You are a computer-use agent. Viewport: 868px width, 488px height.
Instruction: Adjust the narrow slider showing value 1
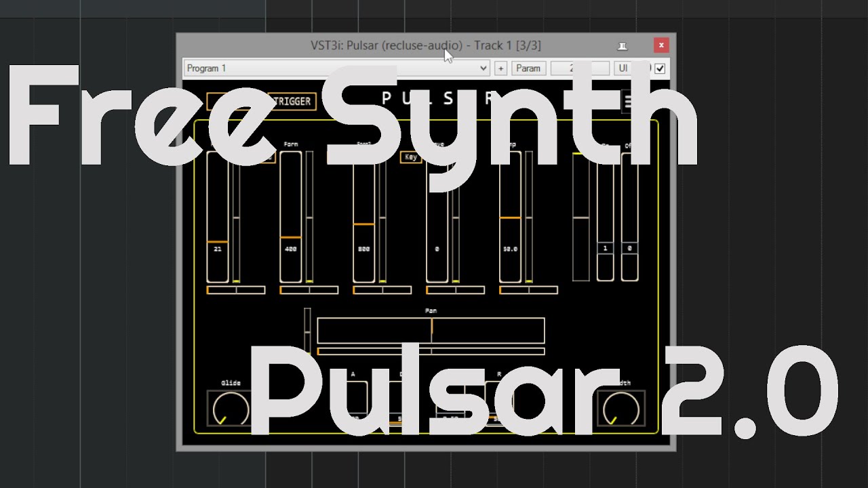point(605,216)
